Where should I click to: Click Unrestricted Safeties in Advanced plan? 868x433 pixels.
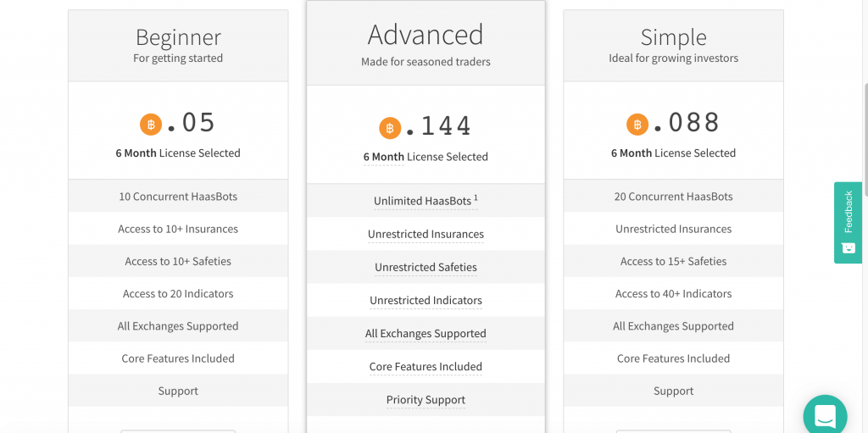(426, 268)
